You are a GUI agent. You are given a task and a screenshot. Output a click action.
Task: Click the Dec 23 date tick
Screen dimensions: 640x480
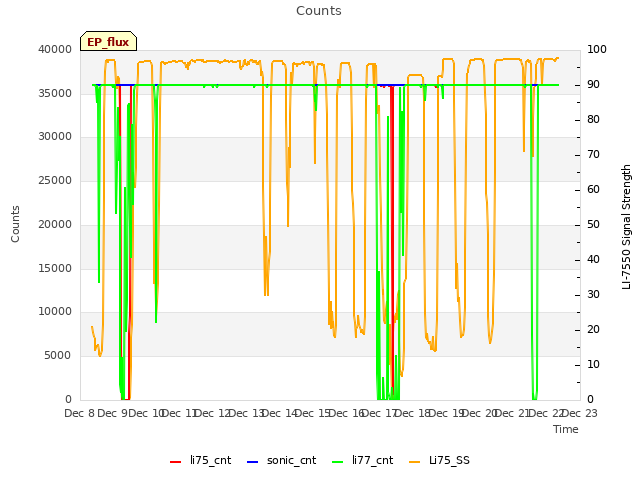pos(580,413)
